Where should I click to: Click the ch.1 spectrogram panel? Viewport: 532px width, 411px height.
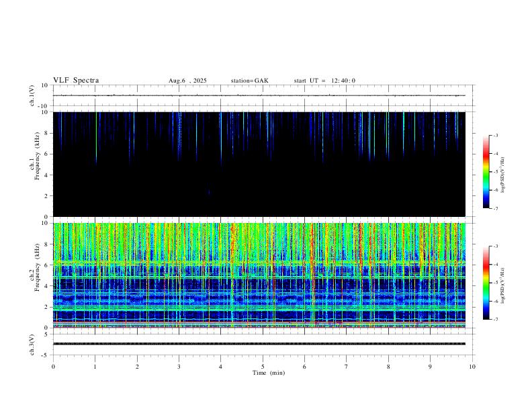259,164
